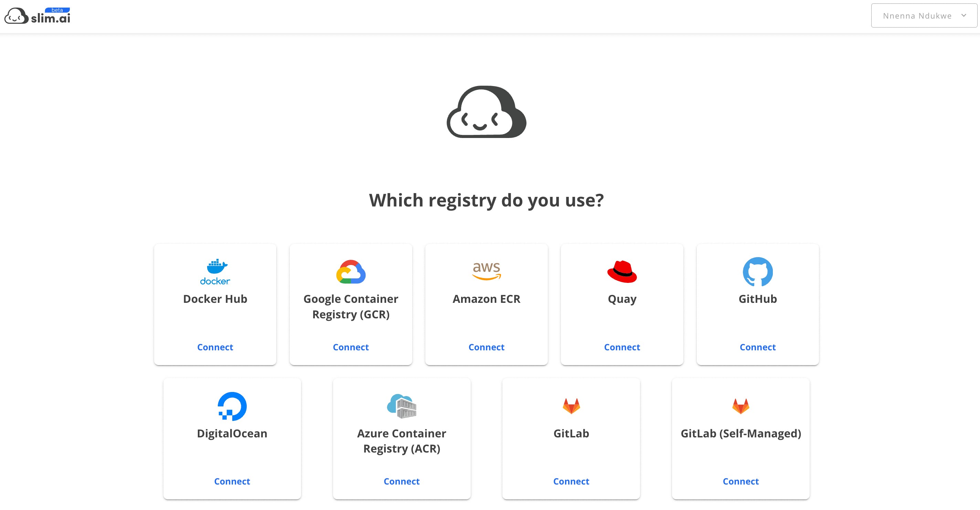Screen dimensions: 980x510
Task: Connect to Google Container Registry
Action: (351, 347)
